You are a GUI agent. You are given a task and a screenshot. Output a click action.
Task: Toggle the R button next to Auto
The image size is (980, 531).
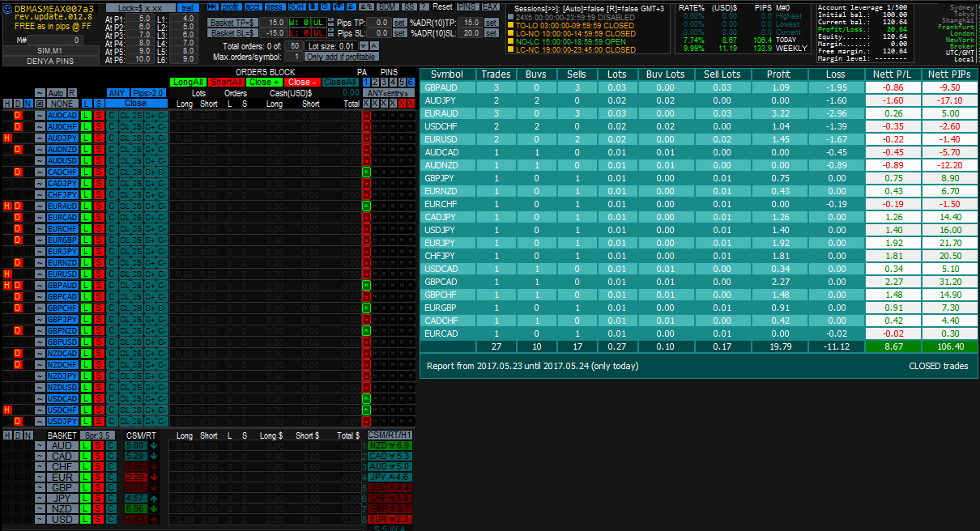click(x=72, y=93)
